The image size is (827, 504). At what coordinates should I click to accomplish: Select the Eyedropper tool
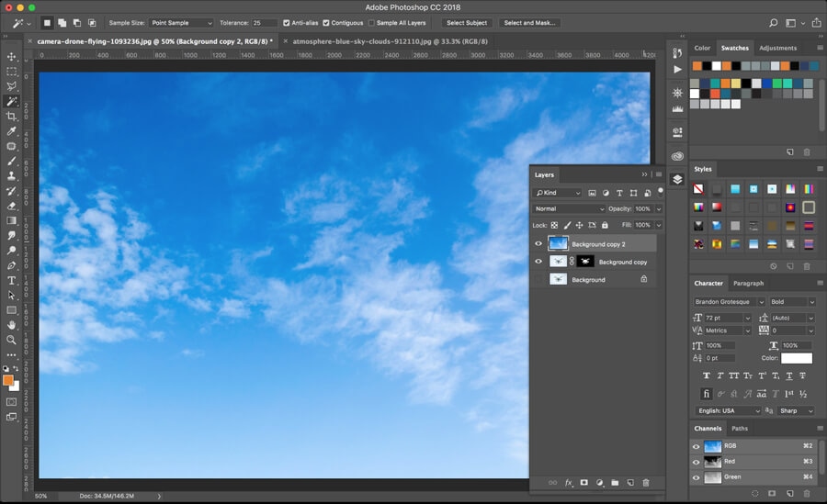tap(12, 131)
